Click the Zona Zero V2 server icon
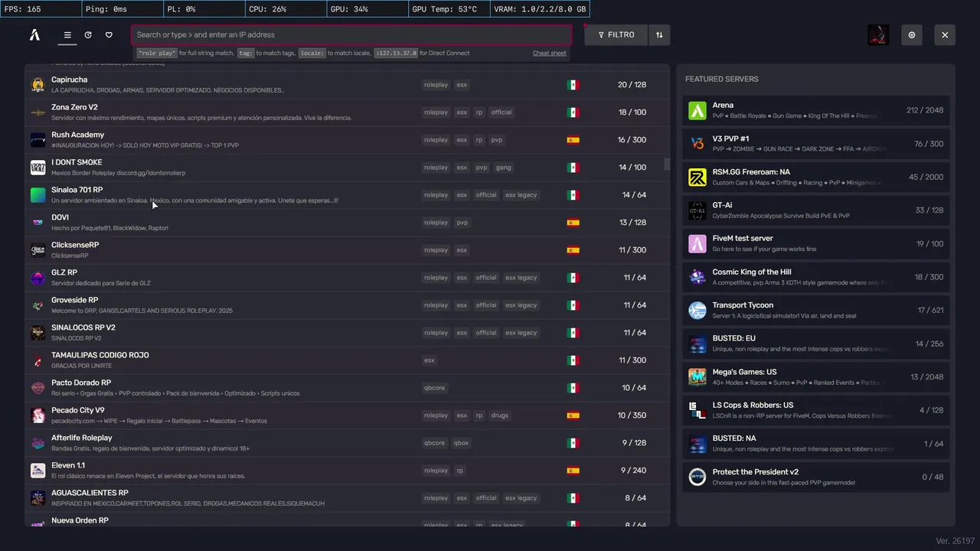This screenshot has height=551, width=980. coord(38,112)
